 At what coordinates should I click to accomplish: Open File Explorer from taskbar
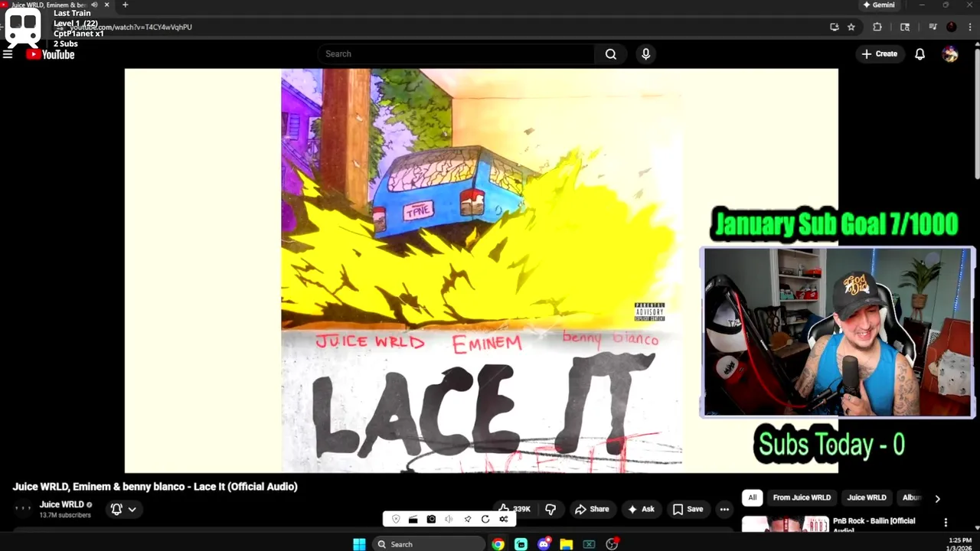pos(566,544)
